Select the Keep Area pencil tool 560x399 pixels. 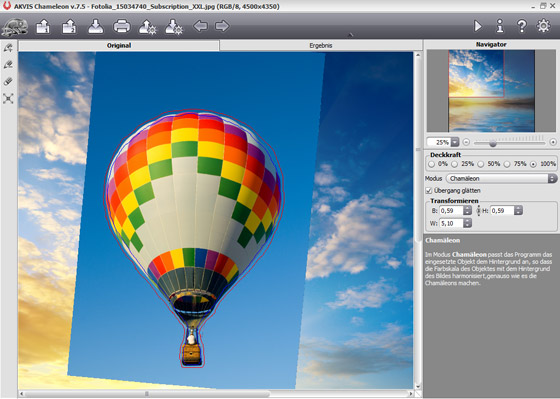tap(8, 48)
